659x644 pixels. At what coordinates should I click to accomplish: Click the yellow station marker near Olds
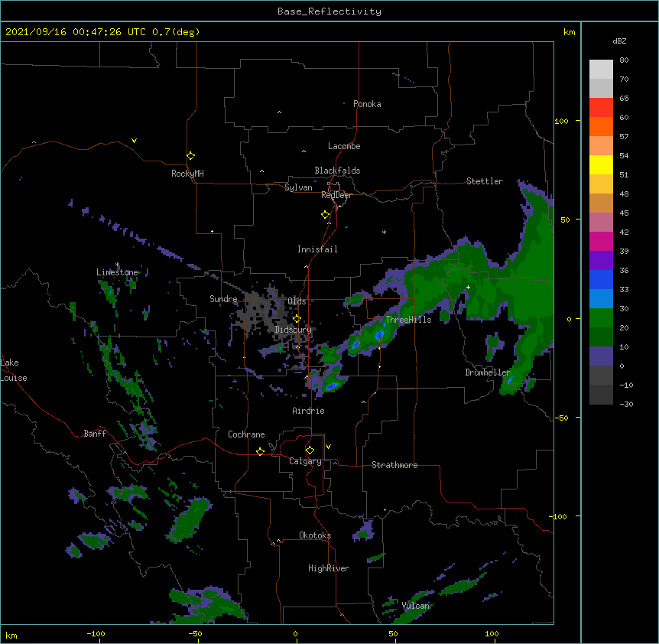point(297,318)
